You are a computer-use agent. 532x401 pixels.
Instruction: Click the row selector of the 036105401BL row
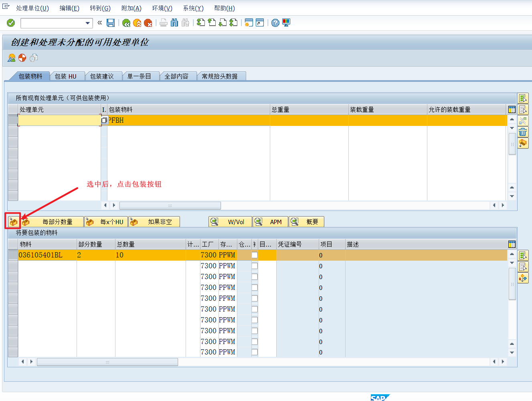click(13, 255)
